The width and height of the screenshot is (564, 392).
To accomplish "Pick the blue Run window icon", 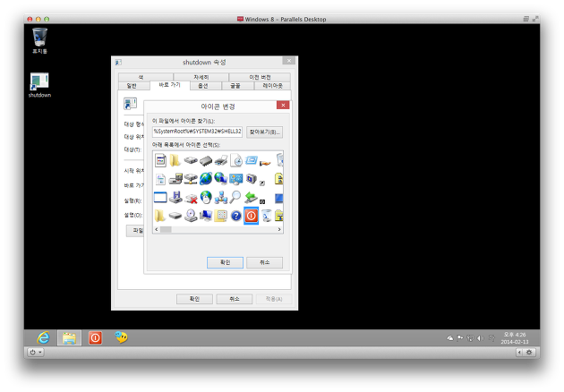I will (251, 159).
